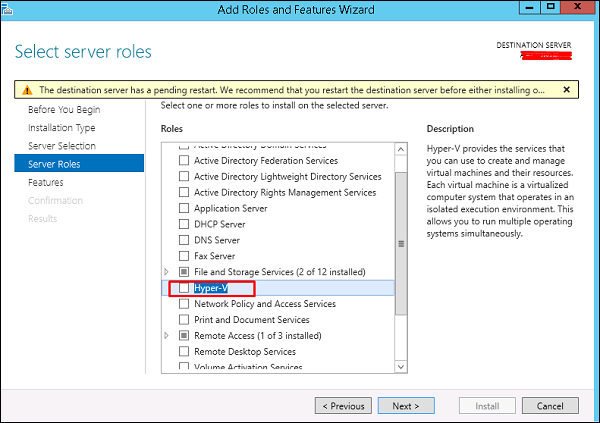This screenshot has height=423, width=600.
Task: Click the roles list scrollbar thumb
Action: point(401,243)
